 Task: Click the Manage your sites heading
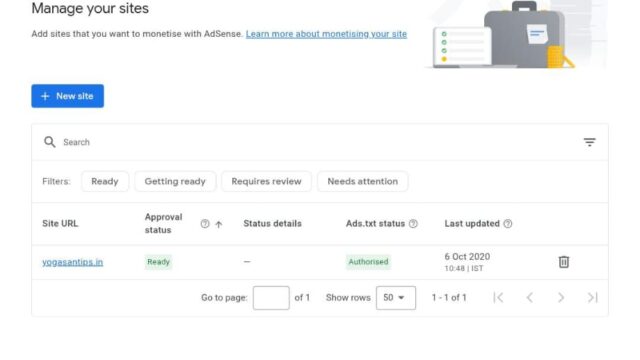coord(90,8)
